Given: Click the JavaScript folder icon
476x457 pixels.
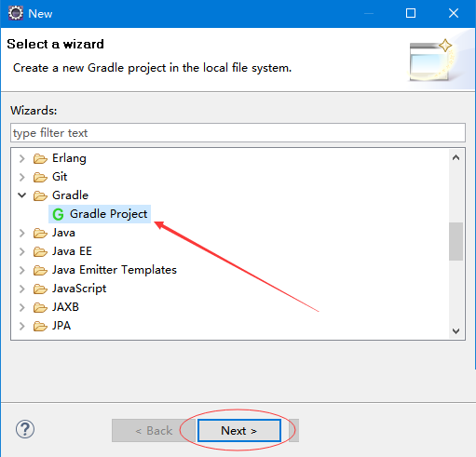Looking at the screenshot, I should pos(40,289).
